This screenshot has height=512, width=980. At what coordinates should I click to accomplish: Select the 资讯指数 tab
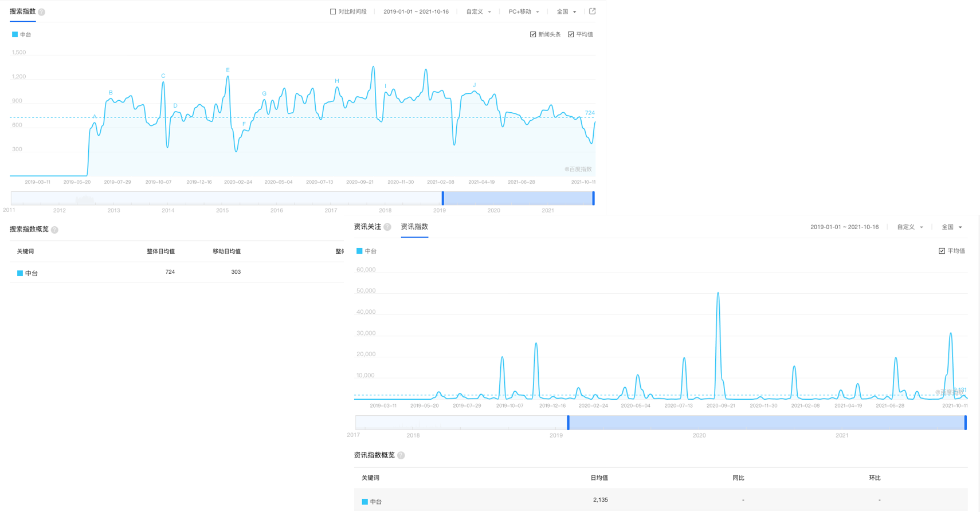click(x=414, y=227)
